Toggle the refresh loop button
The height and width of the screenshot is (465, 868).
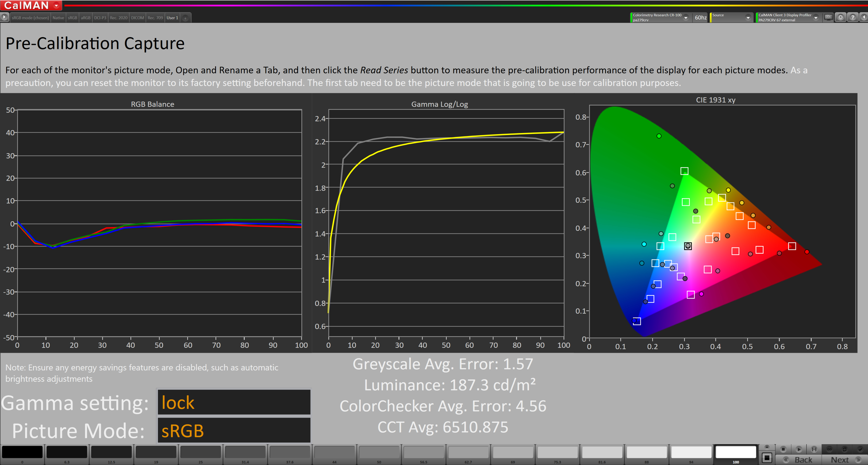click(x=844, y=449)
